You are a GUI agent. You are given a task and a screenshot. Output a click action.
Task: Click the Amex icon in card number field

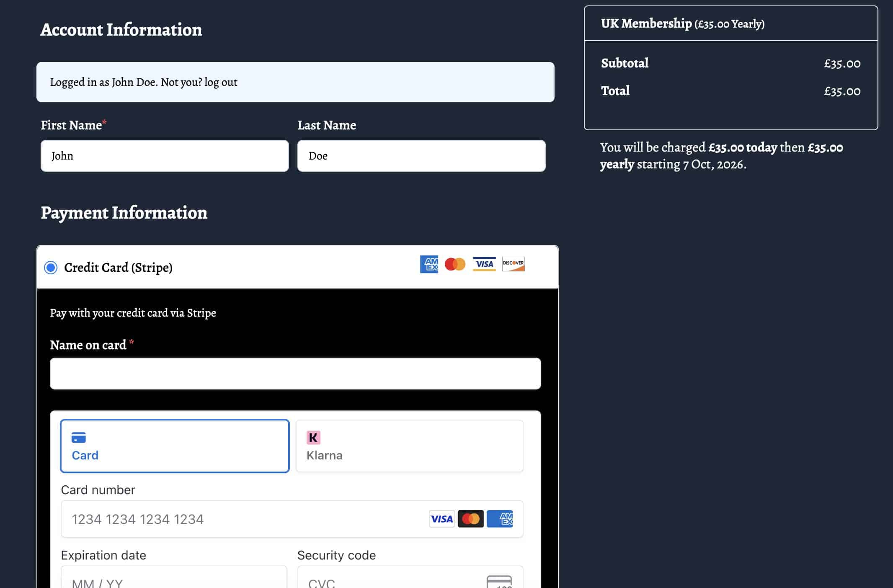500,519
